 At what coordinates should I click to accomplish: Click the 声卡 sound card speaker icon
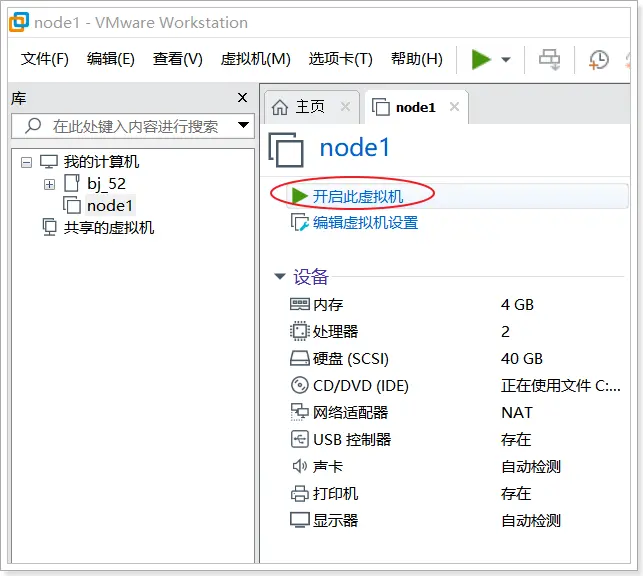pos(299,466)
